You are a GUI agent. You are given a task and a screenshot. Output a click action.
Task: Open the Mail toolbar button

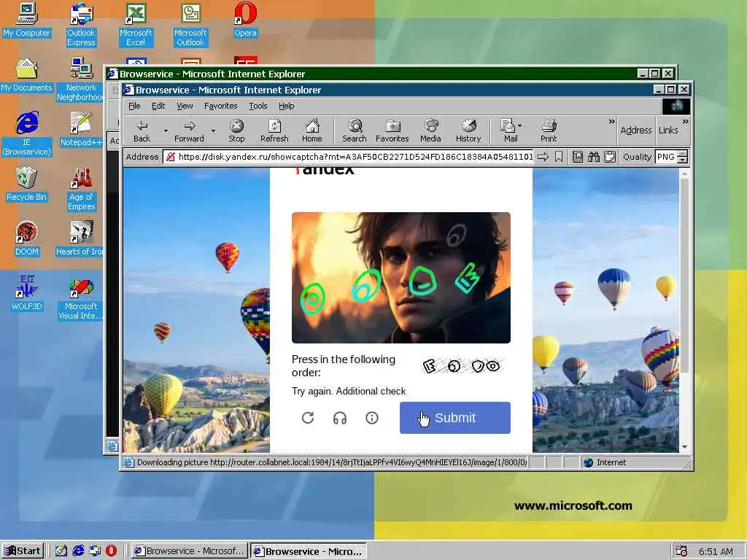(x=508, y=131)
